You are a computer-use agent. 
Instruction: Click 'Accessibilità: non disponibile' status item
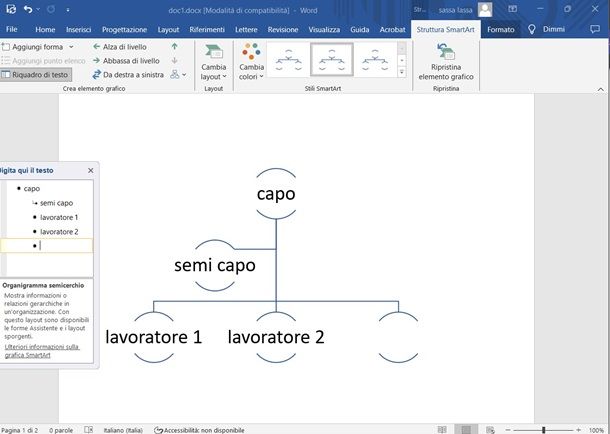199,430
